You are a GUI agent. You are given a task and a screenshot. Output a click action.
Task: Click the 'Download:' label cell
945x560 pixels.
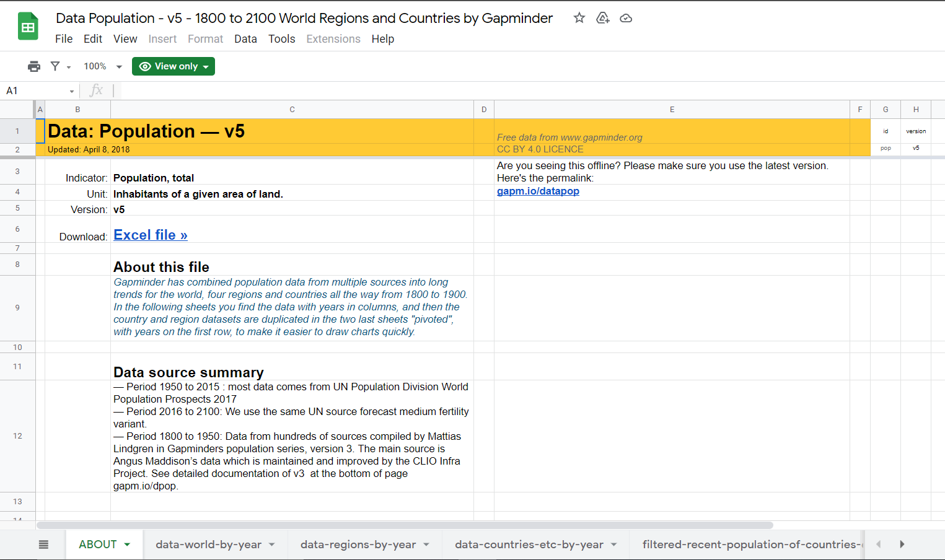point(84,237)
